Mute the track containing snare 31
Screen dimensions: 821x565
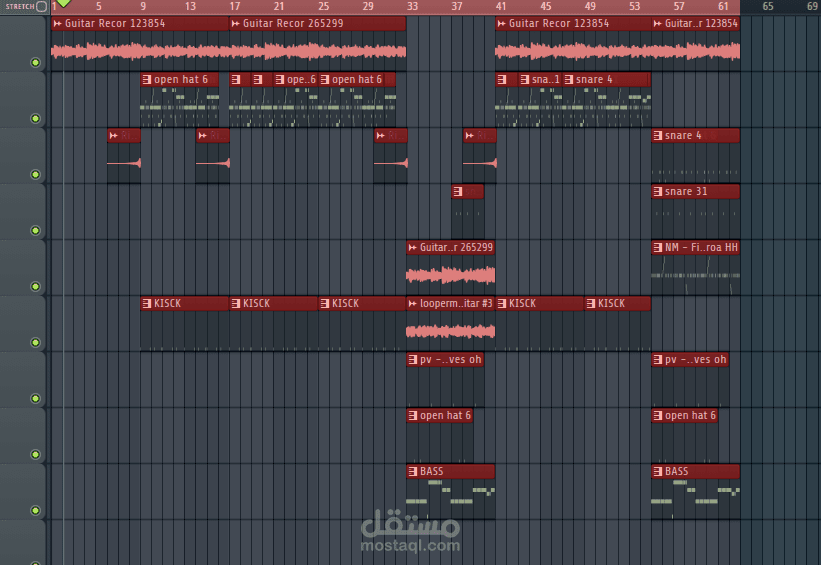click(x=35, y=230)
